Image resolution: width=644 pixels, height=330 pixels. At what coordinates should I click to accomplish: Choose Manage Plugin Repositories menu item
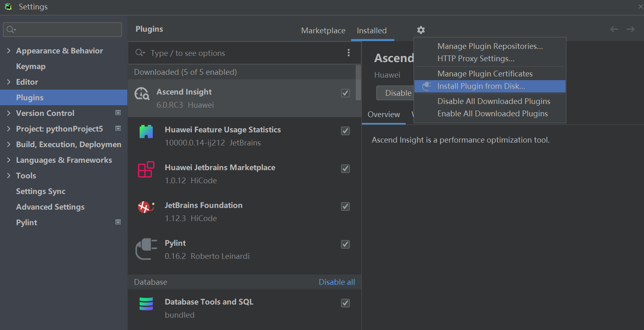(x=490, y=46)
